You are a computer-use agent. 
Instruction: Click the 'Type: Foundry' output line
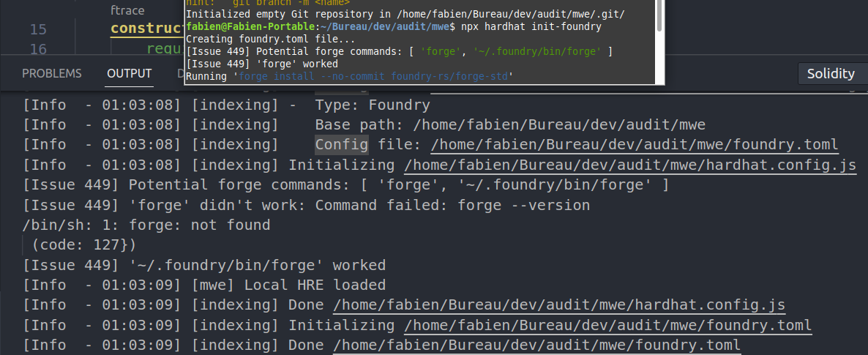tap(226, 105)
